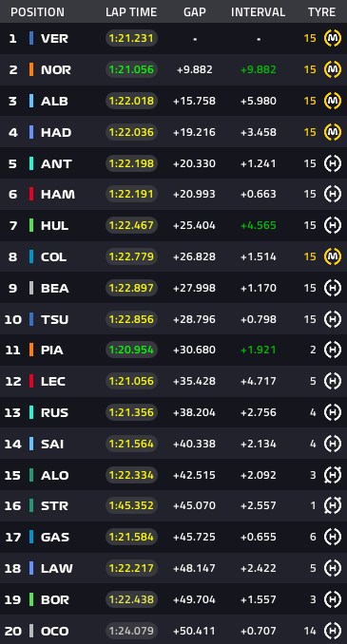Select the TYRE column header
Screen dimensions: 347x644
pyautogui.click(x=322, y=12)
